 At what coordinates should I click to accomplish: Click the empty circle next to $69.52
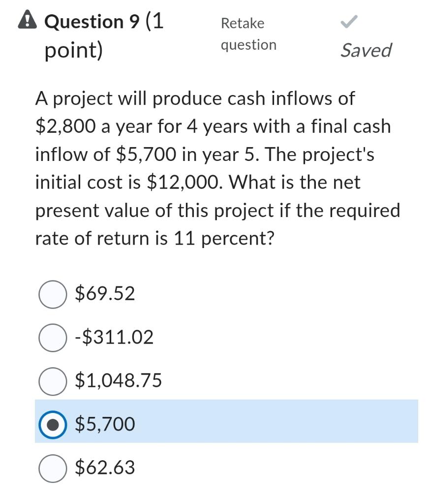point(52,294)
